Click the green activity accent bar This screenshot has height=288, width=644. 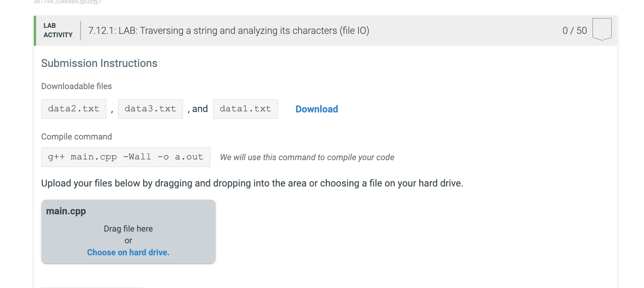(35, 31)
